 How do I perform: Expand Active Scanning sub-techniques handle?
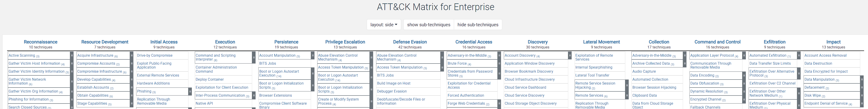[72, 56]
